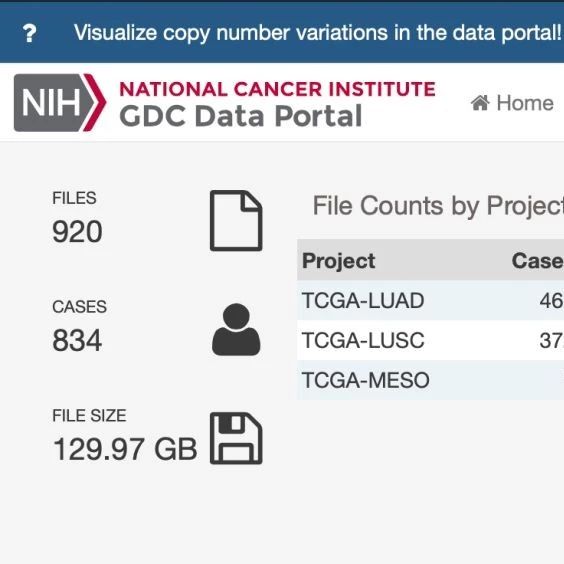Click the 920 files count

pyautogui.click(x=77, y=232)
